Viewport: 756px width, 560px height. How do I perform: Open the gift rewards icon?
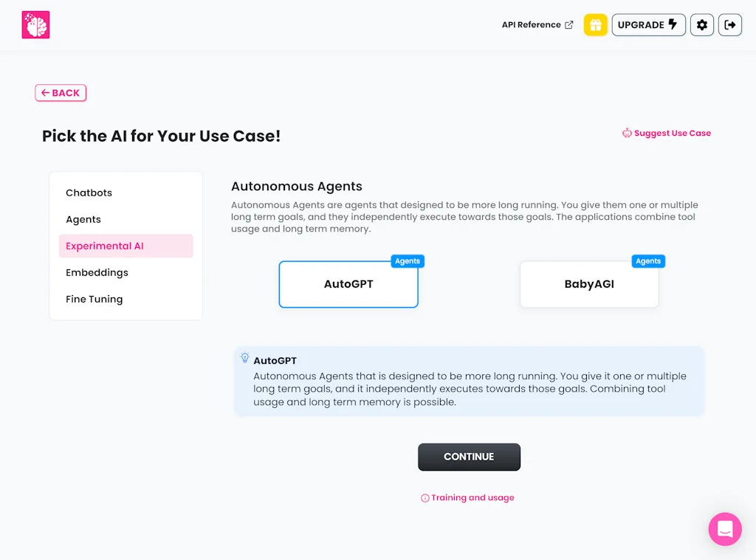click(x=595, y=24)
